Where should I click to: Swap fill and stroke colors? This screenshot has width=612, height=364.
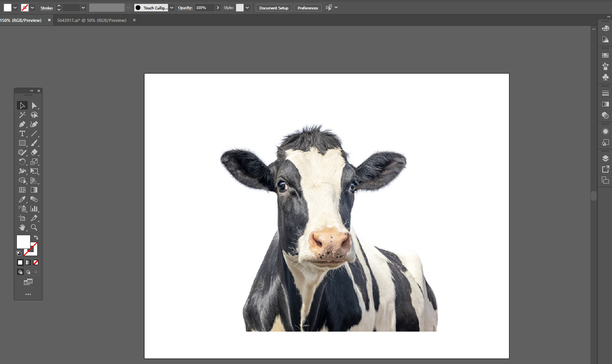(x=36, y=238)
